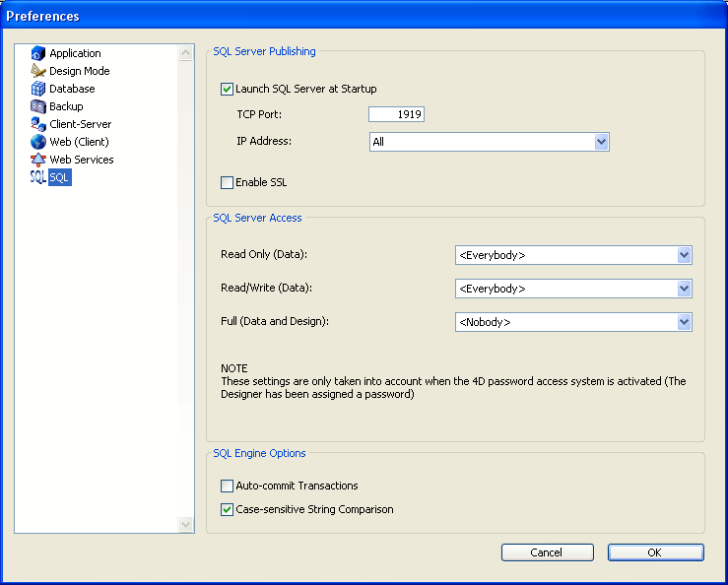Click the SQL icon in the sidebar

click(38, 177)
